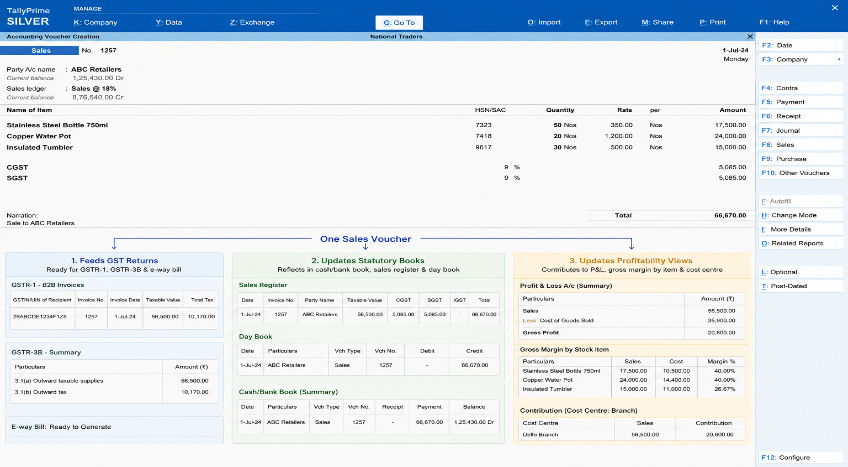
Task: Click I: More Details option
Action: click(x=799, y=229)
